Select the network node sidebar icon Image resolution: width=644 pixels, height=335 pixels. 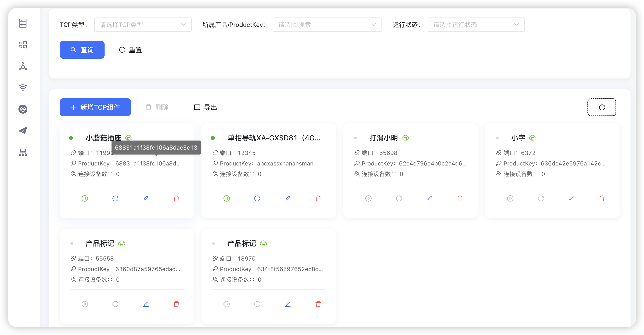(23, 66)
